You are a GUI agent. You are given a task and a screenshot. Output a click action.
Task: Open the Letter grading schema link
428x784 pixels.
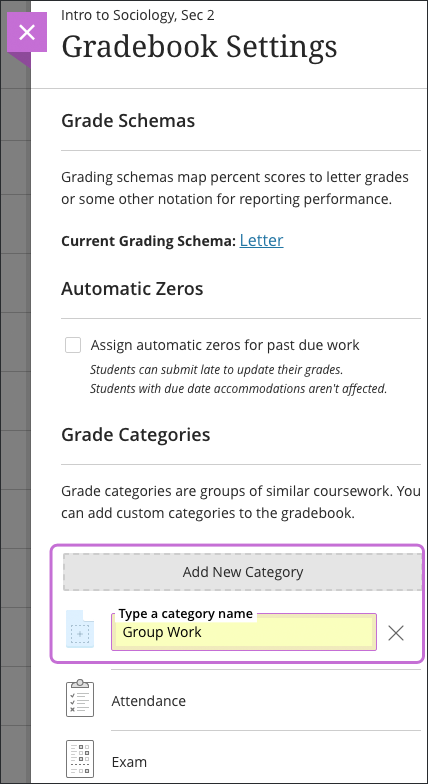(262, 240)
